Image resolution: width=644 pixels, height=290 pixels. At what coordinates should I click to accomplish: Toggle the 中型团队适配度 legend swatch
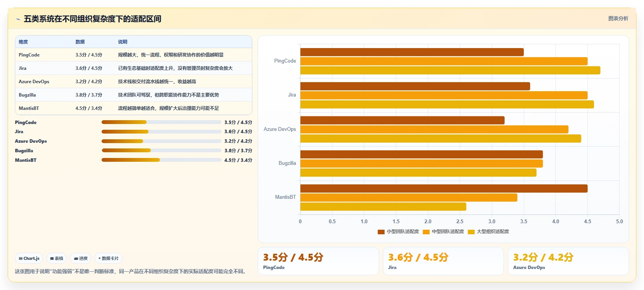426,232
